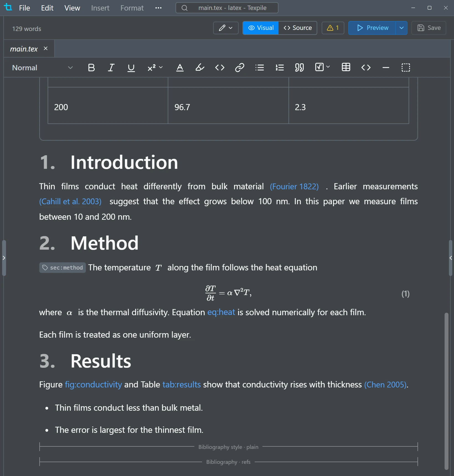Open the Edit menu
454x476 pixels.
pyautogui.click(x=47, y=8)
